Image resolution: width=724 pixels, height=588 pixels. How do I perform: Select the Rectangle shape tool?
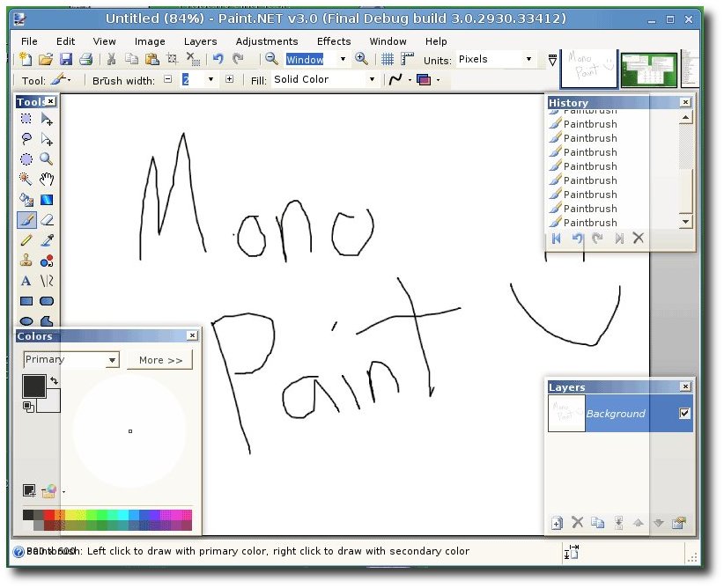tap(26, 301)
